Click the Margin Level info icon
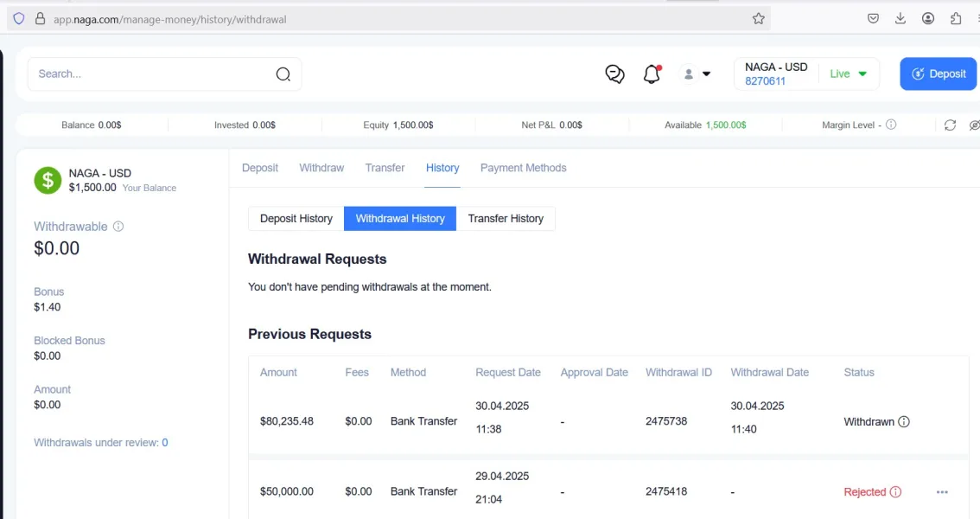The width and height of the screenshot is (980, 519). (x=891, y=125)
